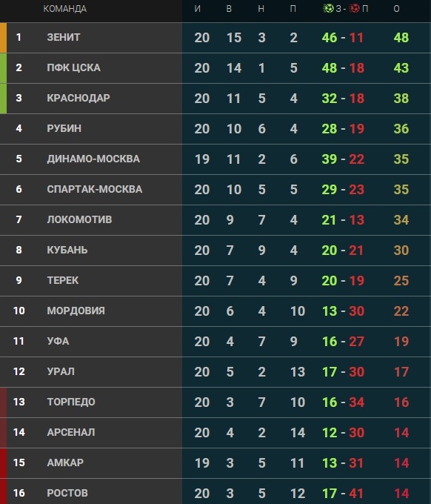Click the В wins column header

click(x=229, y=9)
